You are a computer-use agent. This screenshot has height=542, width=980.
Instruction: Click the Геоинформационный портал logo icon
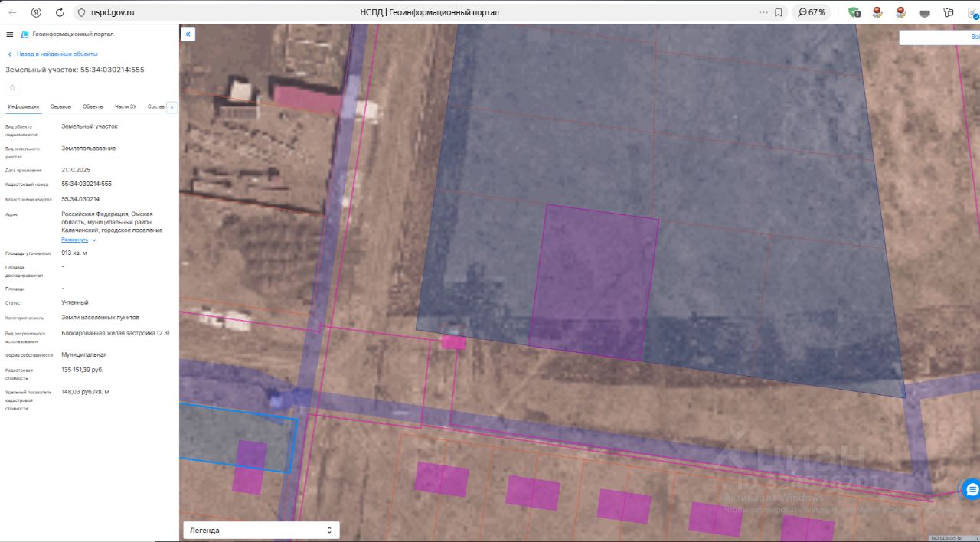pos(25,34)
